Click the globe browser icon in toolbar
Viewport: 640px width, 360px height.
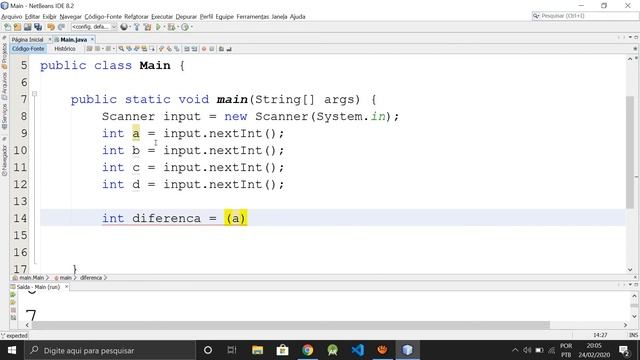(124, 27)
